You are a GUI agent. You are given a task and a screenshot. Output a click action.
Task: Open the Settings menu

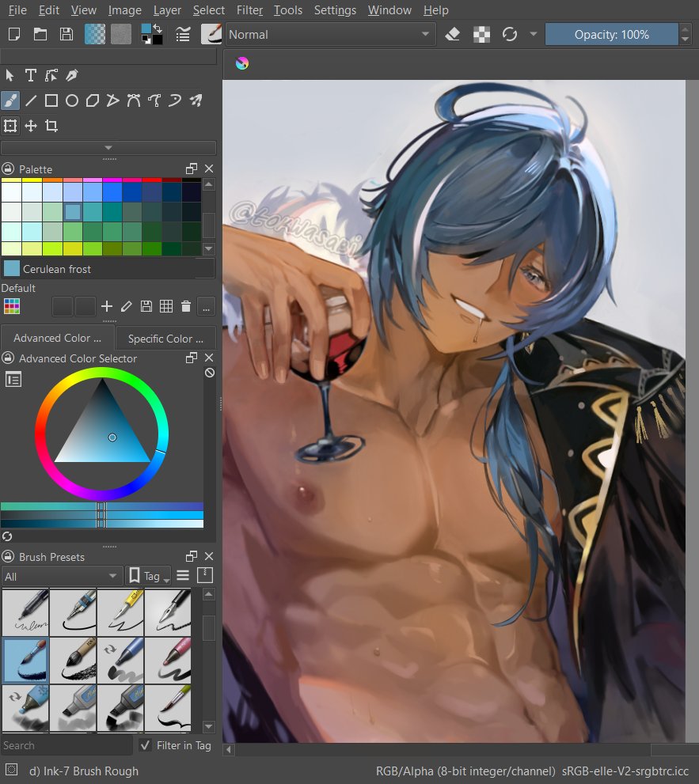(335, 10)
